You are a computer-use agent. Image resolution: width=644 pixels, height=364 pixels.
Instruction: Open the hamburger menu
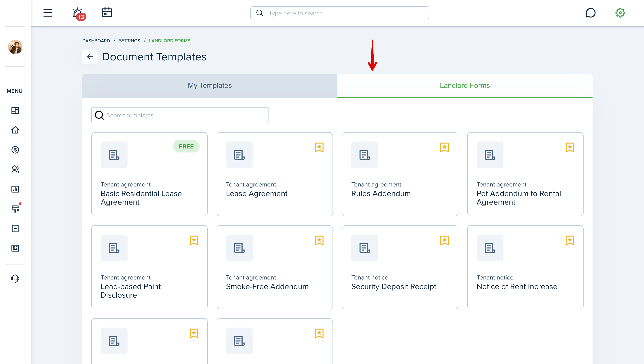(48, 13)
